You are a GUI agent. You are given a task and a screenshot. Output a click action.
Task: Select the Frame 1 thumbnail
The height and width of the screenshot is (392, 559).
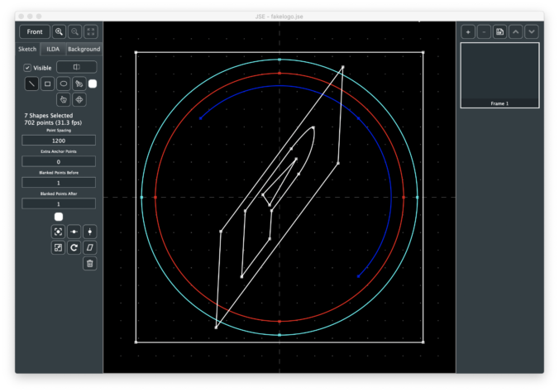point(499,74)
